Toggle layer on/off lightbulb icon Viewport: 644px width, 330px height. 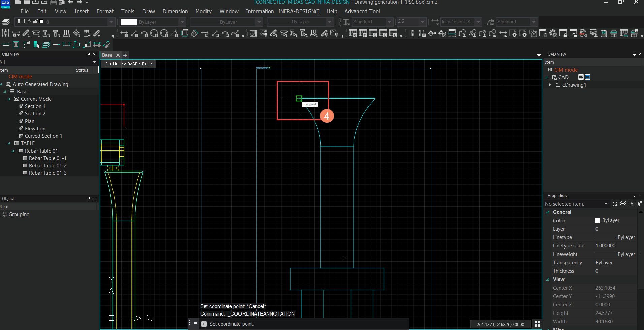(19, 21)
